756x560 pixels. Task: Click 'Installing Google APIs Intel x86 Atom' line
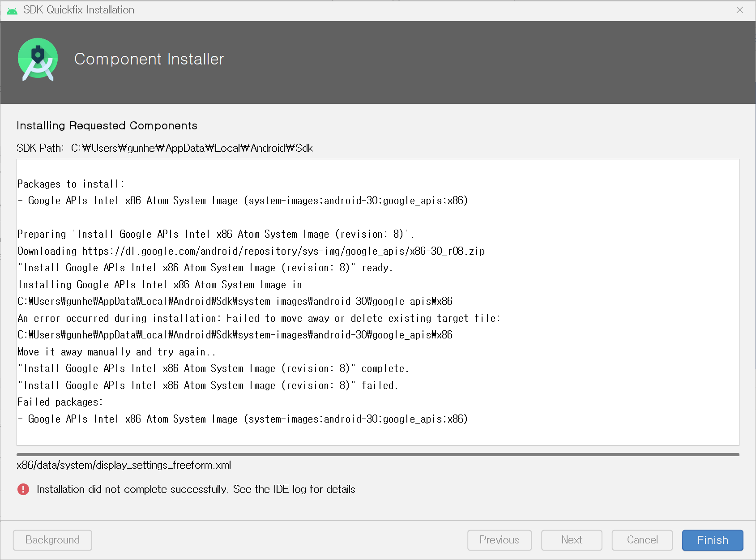pos(160,285)
